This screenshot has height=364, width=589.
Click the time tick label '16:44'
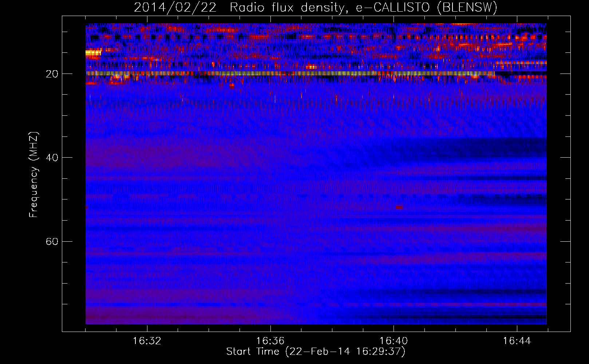tap(517, 341)
